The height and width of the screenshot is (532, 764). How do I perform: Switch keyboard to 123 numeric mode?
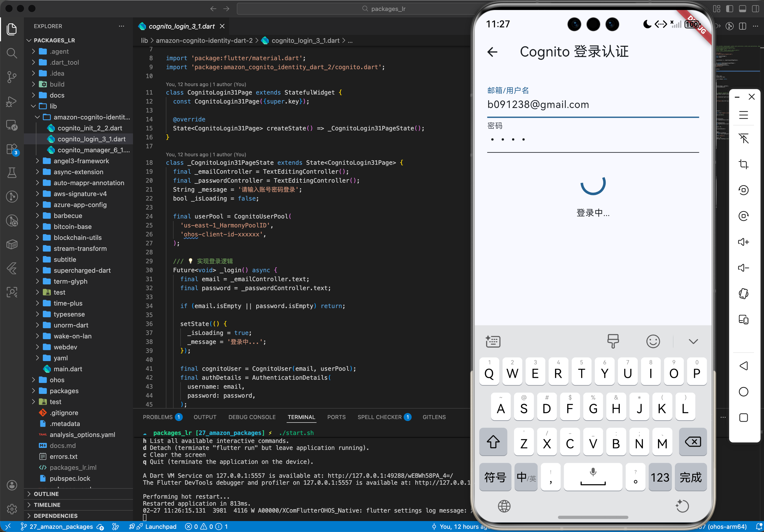[660, 477]
